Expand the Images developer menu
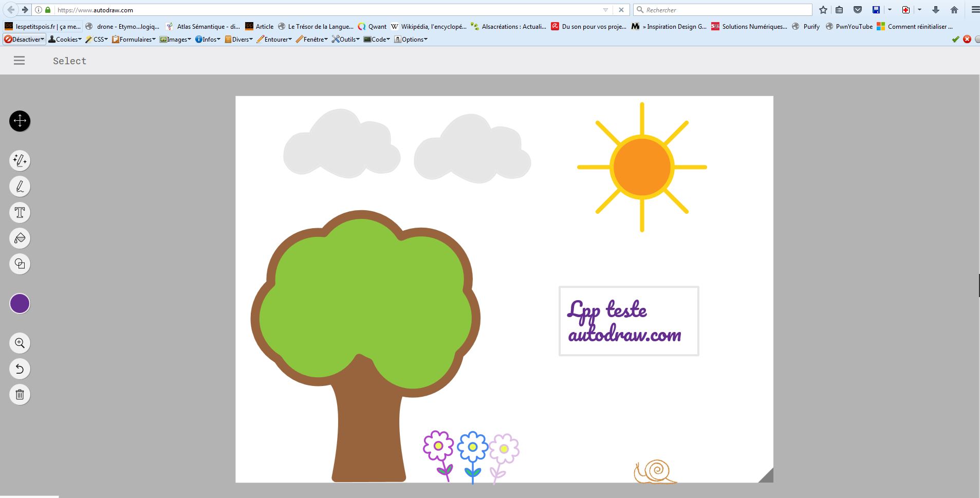The width and height of the screenshot is (980, 498). point(175,39)
